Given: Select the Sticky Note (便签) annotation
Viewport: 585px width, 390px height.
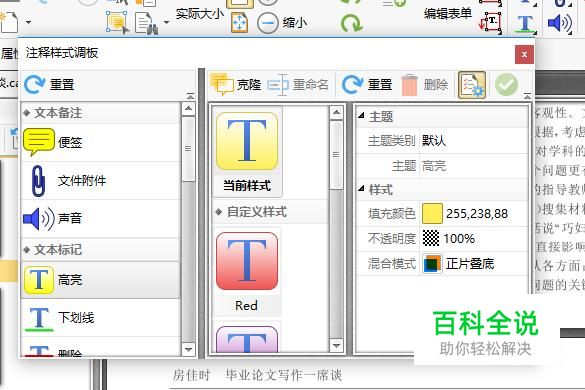Looking at the screenshot, I should pyautogui.click(x=101, y=142).
